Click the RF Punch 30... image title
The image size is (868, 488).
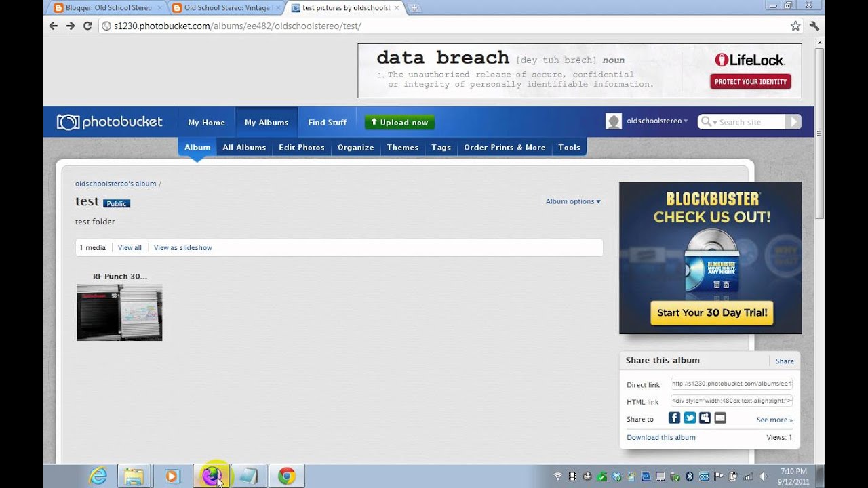120,277
